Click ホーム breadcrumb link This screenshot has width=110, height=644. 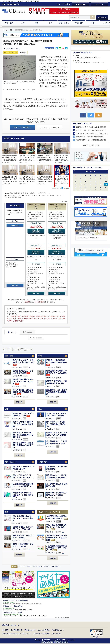tap(5, 30)
